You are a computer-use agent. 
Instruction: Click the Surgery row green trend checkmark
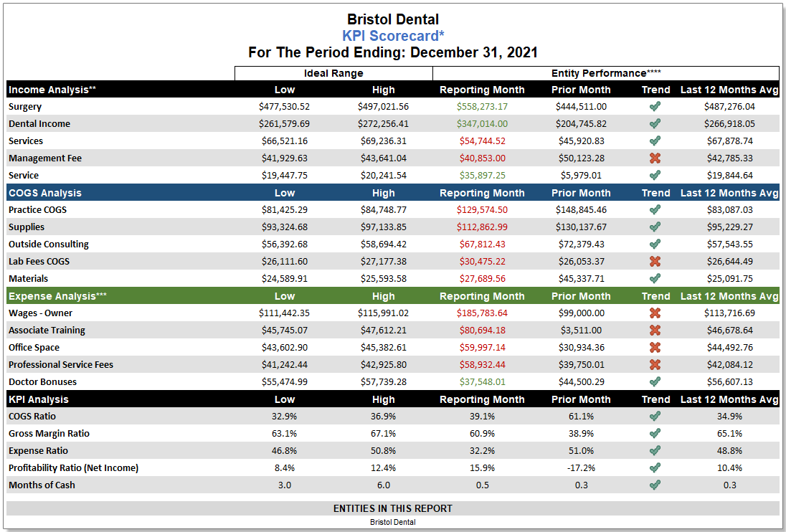[655, 107]
